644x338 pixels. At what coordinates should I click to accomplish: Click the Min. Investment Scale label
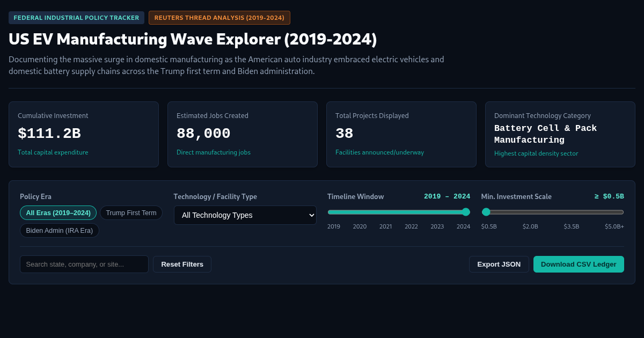click(516, 196)
